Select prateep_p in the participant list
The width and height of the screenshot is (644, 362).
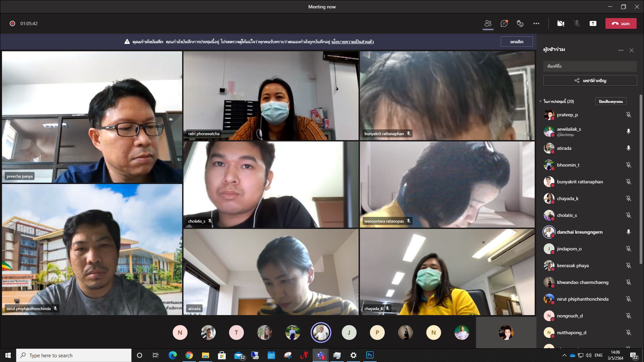567,115
